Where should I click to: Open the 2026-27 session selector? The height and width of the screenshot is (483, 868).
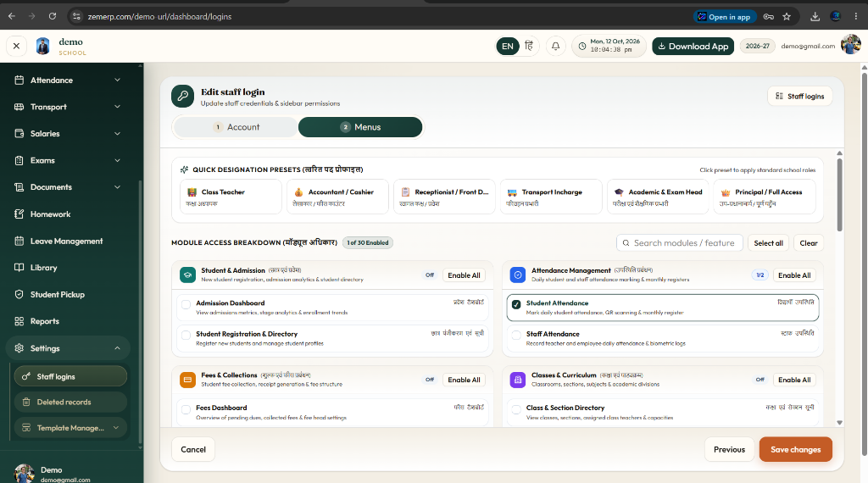[x=757, y=46]
